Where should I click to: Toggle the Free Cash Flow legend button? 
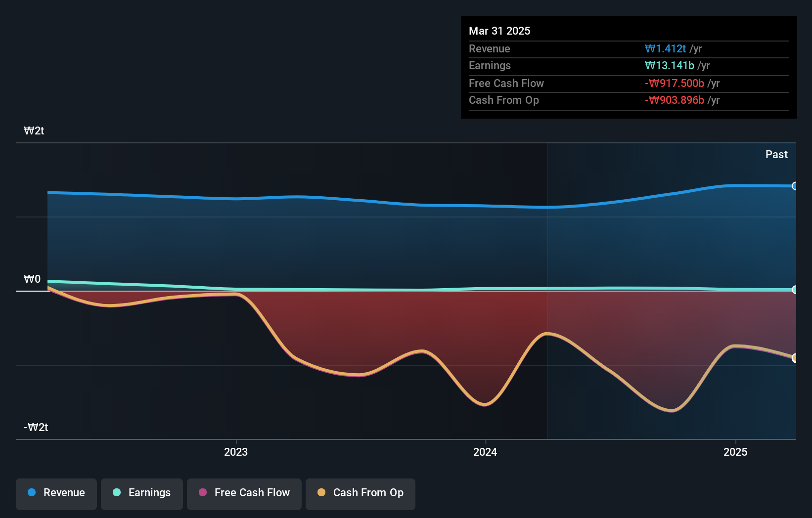coord(244,494)
